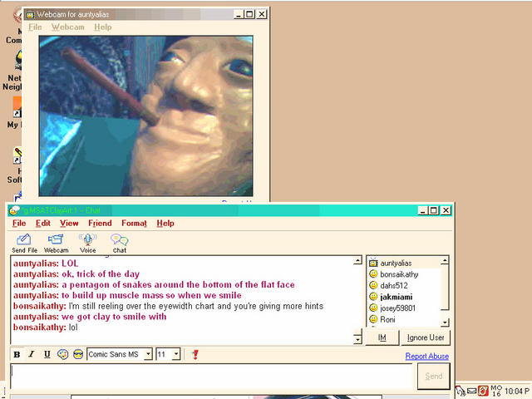Click the smiley icon beside bonsaikathy
The height and width of the screenshot is (399, 532).
(x=373, y=273)
